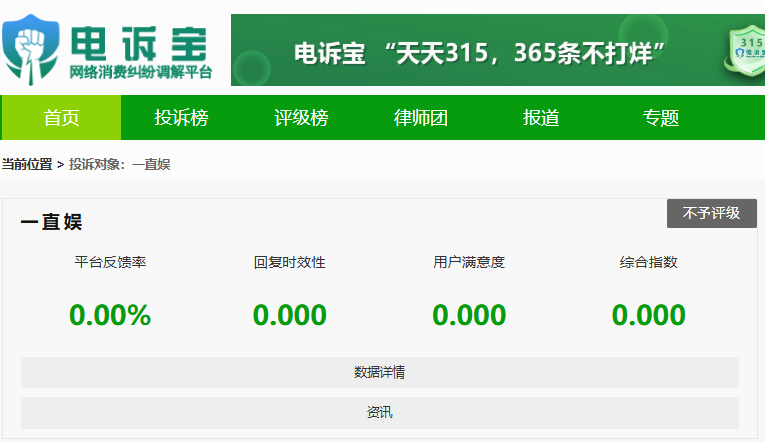The width and height of the screenshot is (765, 442).
Task: Click the 不予评级 button
Action: (x=712, y=213)
